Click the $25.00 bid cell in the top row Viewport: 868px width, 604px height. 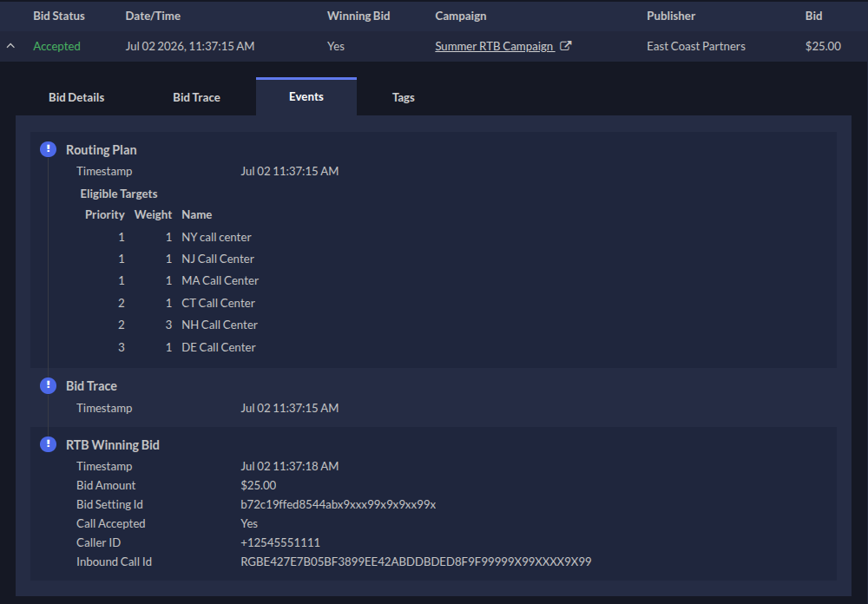823,47
